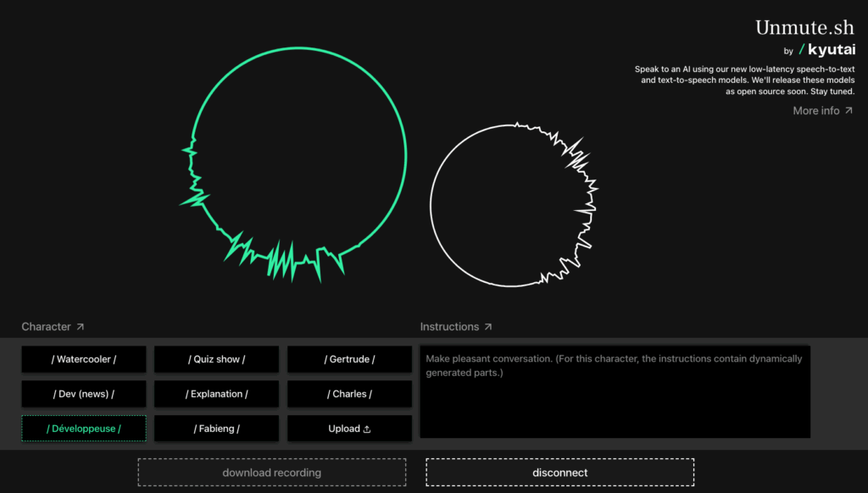The height and width of the screenshot is (493, 868).
Task: Choose the Fabieng character
Action: tap(216, 428)
